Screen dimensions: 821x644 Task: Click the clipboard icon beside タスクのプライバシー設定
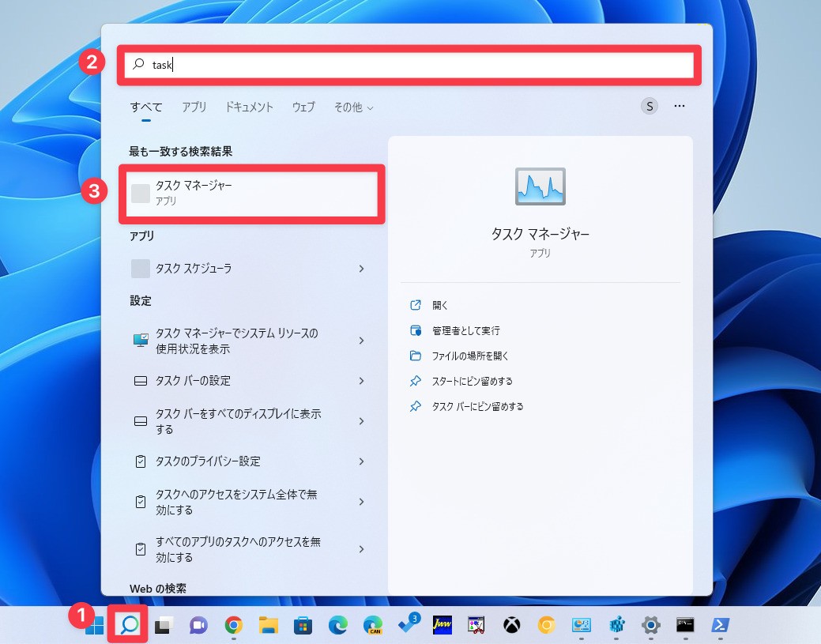[141, 461]
